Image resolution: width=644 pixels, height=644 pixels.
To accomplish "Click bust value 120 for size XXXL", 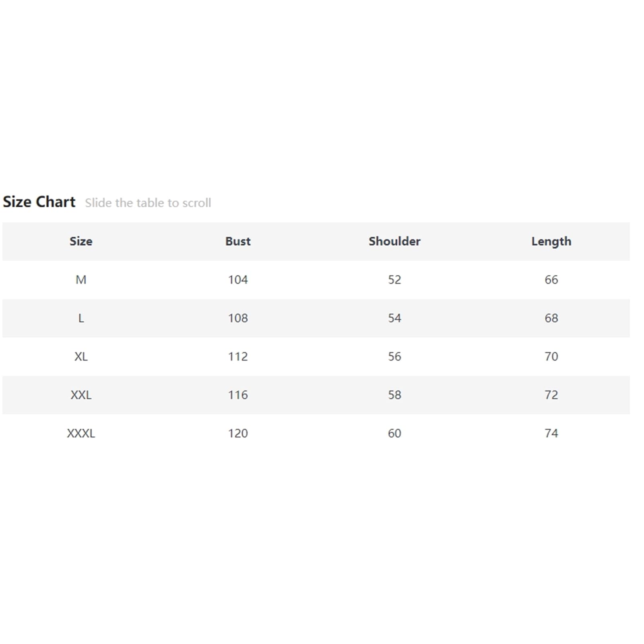I will (238, 433).
